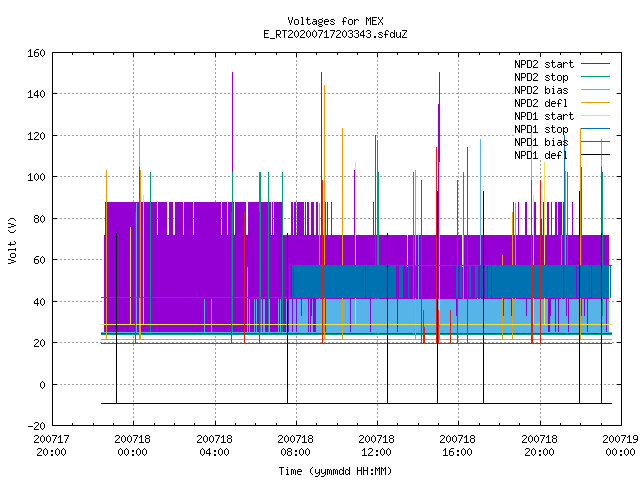Click the x-axis label '200718 08:00'
This screenshot has width=640, height=480.
(296, 446)
